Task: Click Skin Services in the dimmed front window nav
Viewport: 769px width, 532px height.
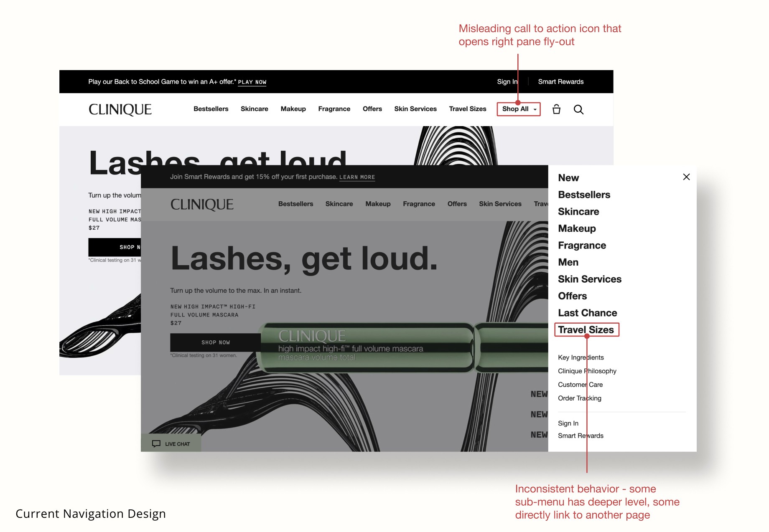Action: 500,204
